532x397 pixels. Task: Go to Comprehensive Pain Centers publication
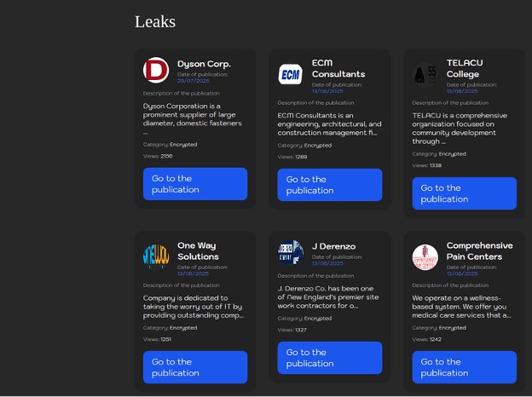pyautogui.click(x=464, y=367)
